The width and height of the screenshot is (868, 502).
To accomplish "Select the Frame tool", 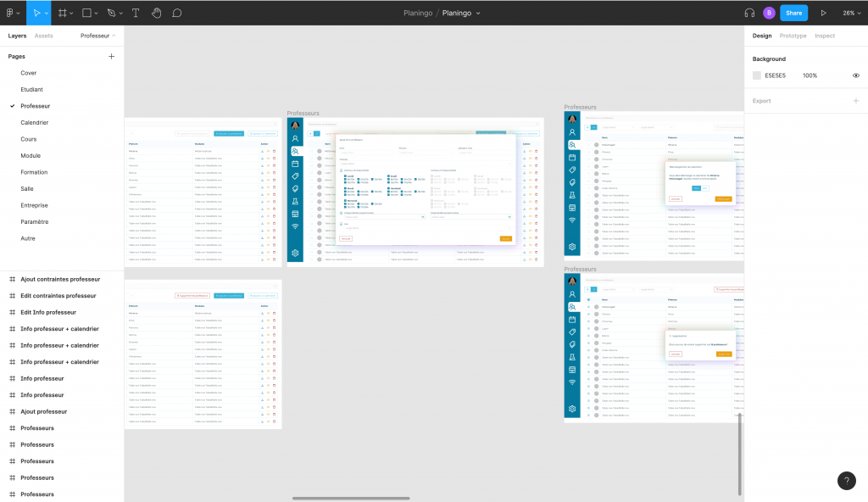I will (x=62, y=13).
